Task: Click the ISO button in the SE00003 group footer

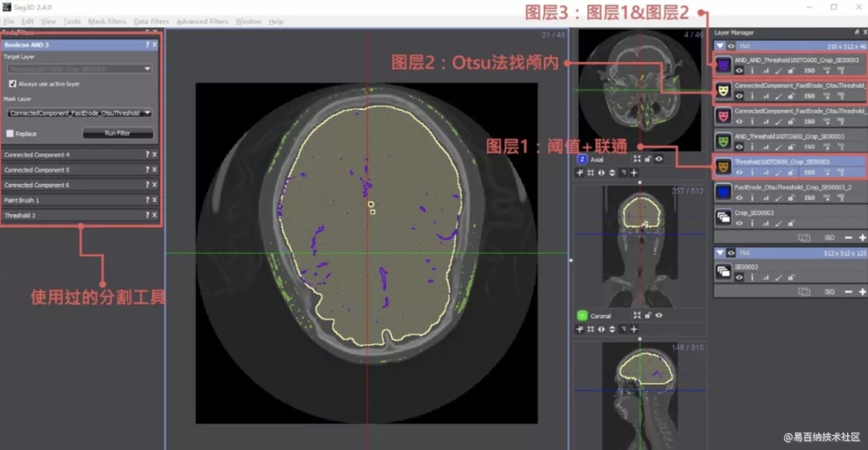Action: tap(829, 292)
